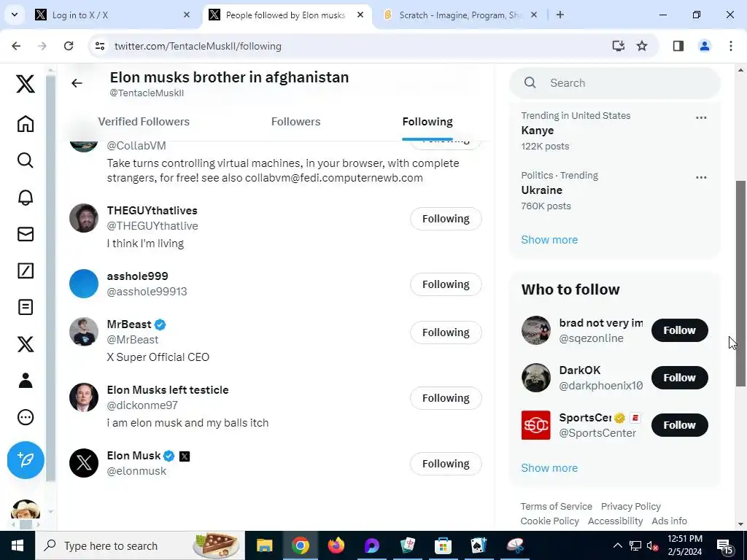This screenshot has height=560, width=747.
Task: Click Following button for dickonme97
Action: (446, 398)
